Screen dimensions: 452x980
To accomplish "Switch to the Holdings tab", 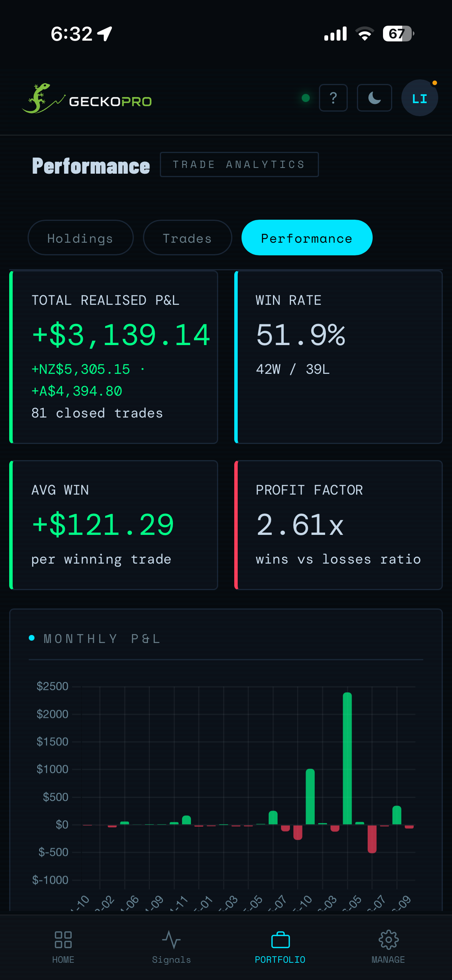I will (81, 238).
